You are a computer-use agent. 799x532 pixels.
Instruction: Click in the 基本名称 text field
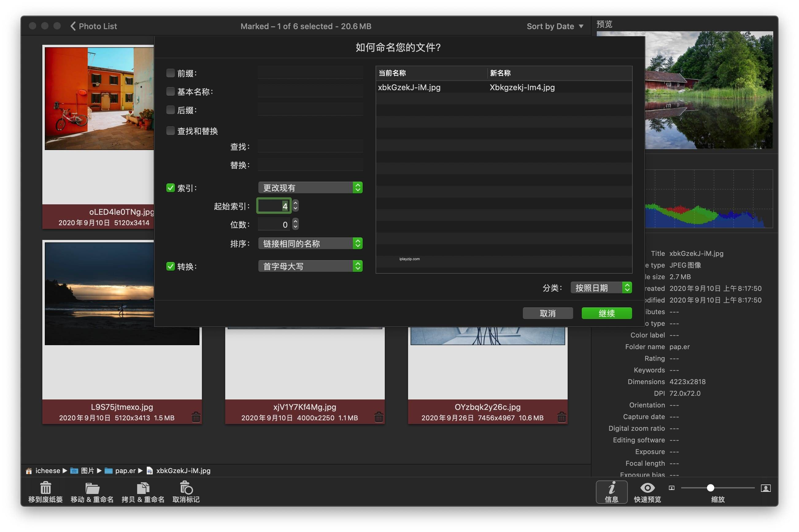pos(310,91)
